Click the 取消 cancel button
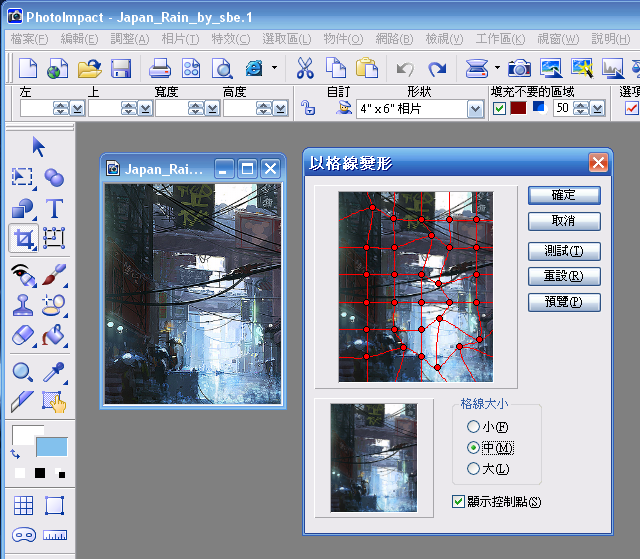 [564, 221]
